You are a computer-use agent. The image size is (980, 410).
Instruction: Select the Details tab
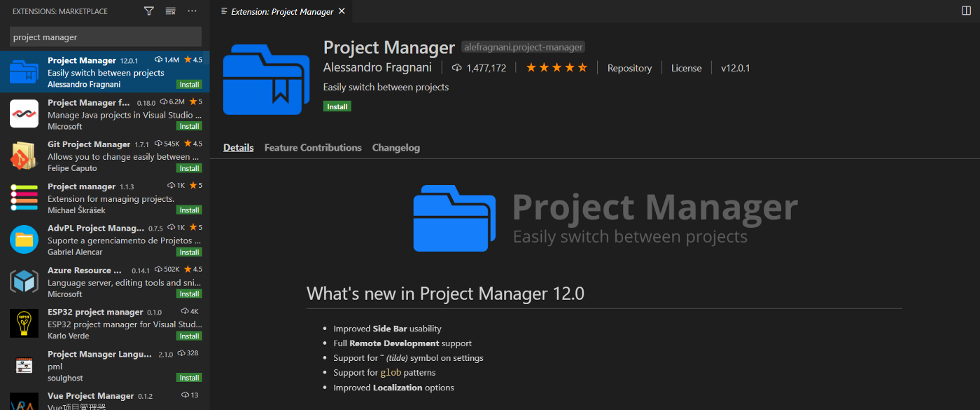click(238, 148)
